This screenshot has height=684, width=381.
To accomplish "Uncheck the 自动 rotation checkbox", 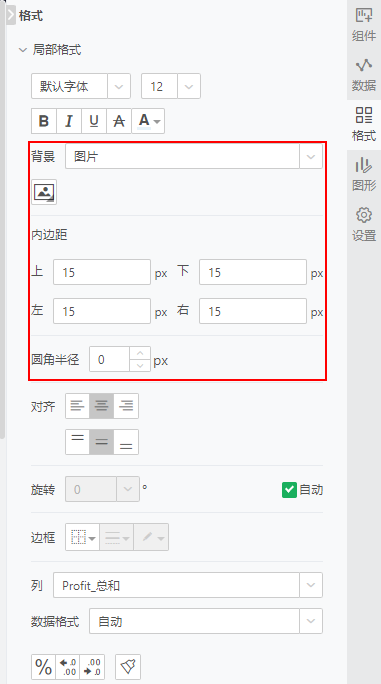I will [289, 490].
